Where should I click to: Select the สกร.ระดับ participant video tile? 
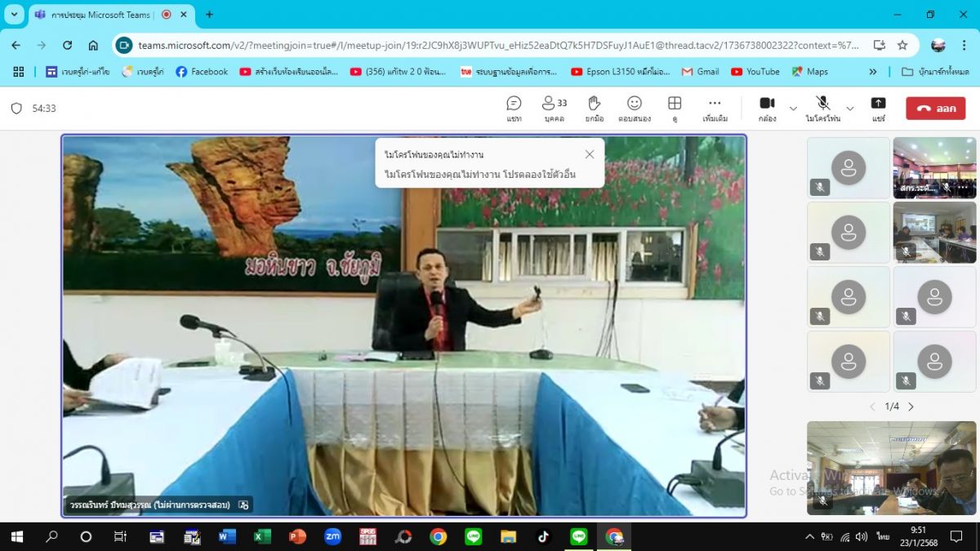pos(934,168)
